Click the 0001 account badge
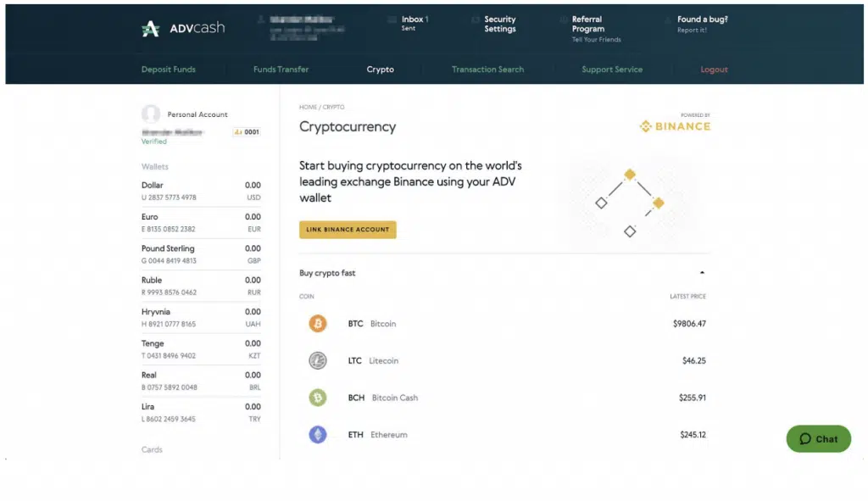 coord(247,131)
